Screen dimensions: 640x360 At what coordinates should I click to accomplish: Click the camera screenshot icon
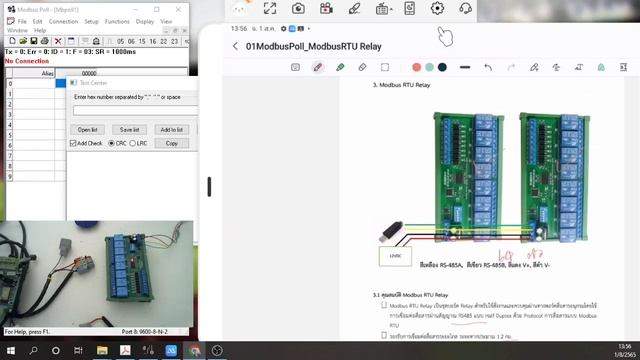298,8
